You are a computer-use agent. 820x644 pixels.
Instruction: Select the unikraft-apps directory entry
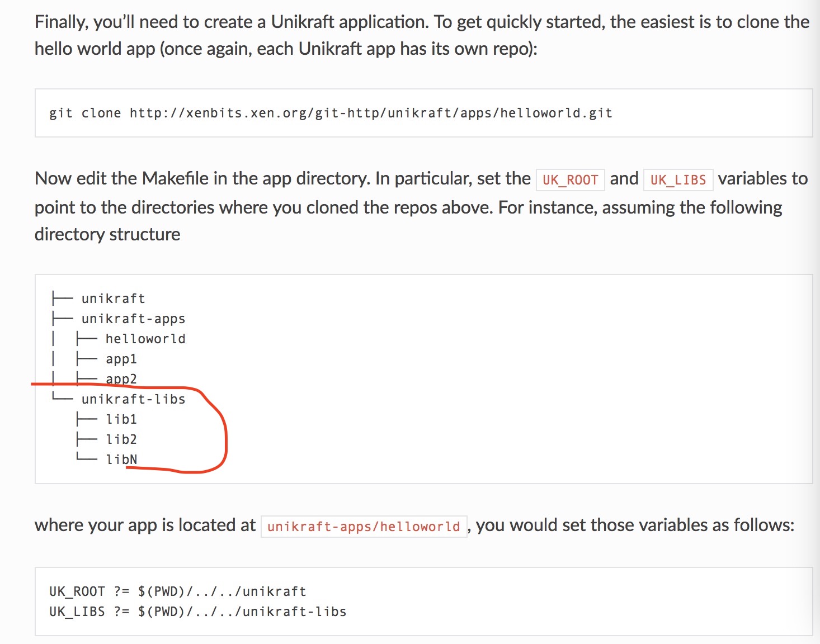coord(133,319)
